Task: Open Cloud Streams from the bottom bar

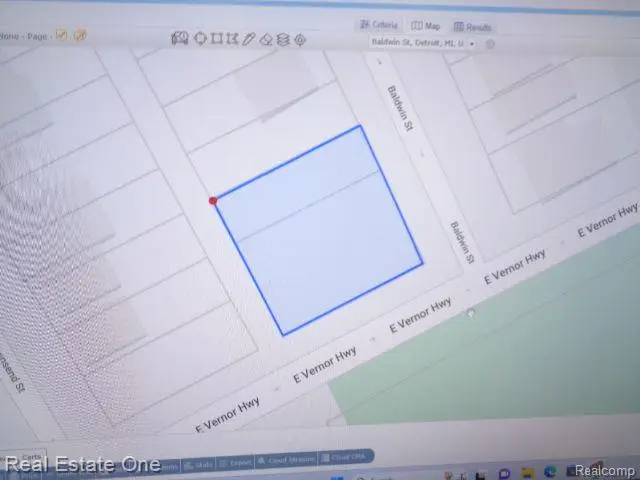Action: tap(286, 460)
